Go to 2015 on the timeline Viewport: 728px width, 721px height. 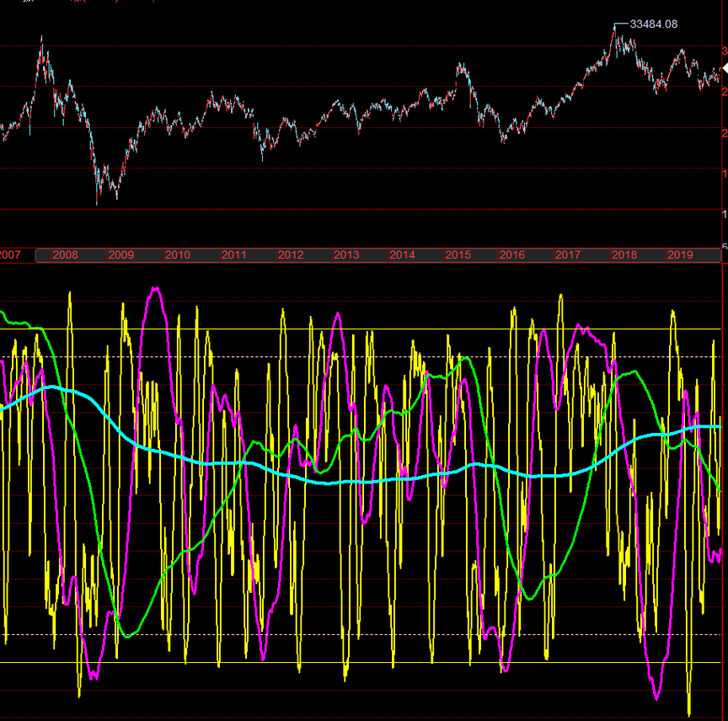(458, 255)
